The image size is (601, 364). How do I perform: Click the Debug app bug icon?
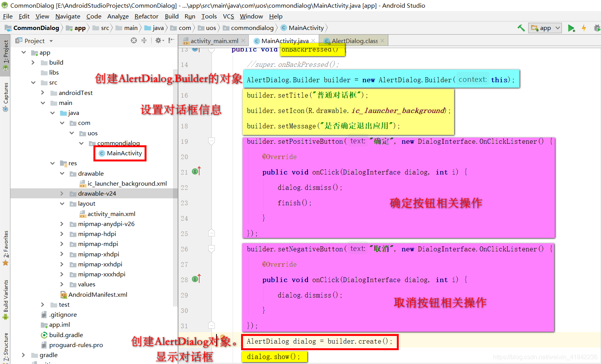click(x=597, y=28)
